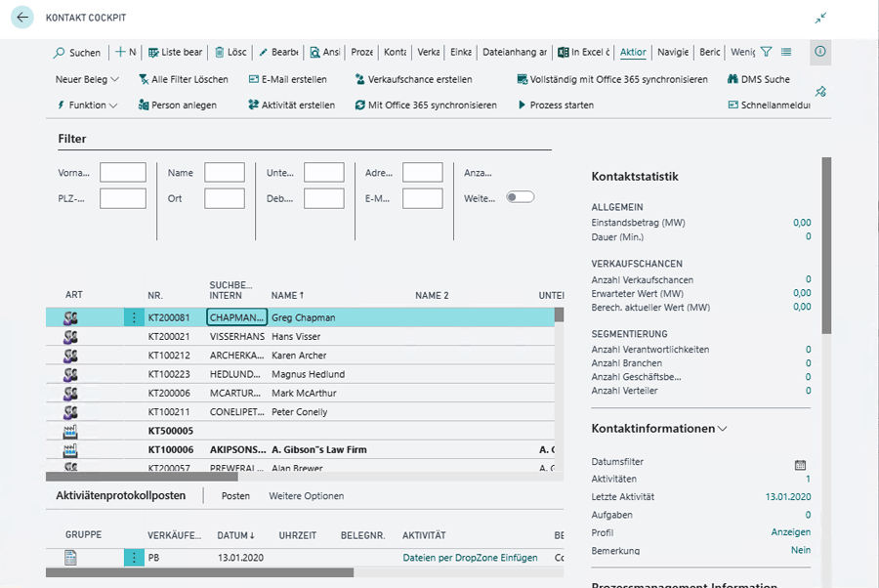Click Person anlegen
This screenshot has width=879, height=588.
click(177, 105)
